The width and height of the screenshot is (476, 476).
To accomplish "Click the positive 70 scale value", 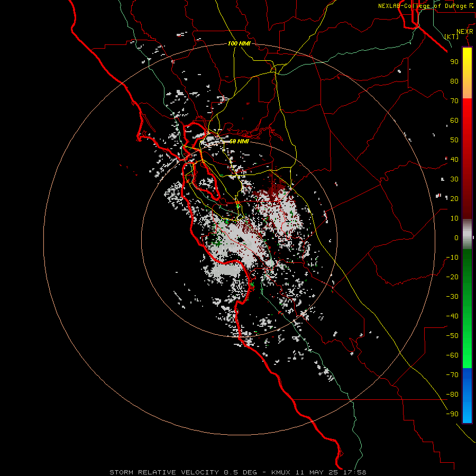I will (x=454, y=101).
